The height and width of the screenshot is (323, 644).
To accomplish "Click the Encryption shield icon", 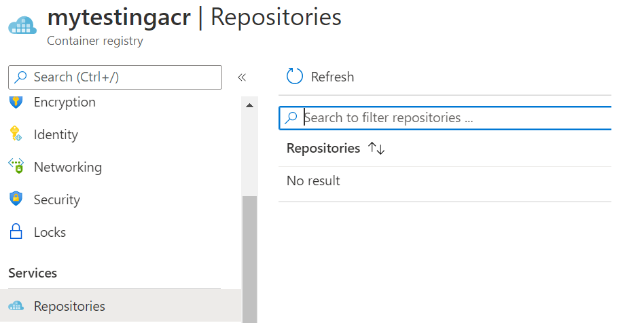I will coord(16,102).
